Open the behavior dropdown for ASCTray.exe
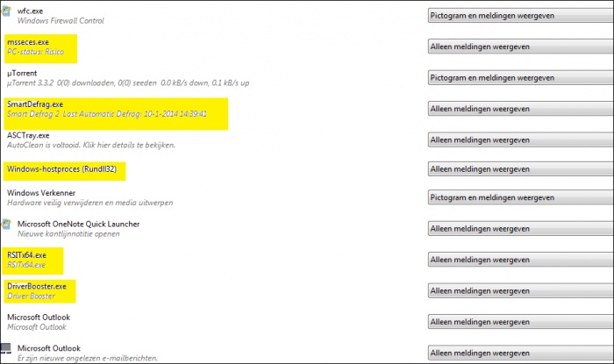The height and width of the screenshot is (364, 614). click(521, 139)
